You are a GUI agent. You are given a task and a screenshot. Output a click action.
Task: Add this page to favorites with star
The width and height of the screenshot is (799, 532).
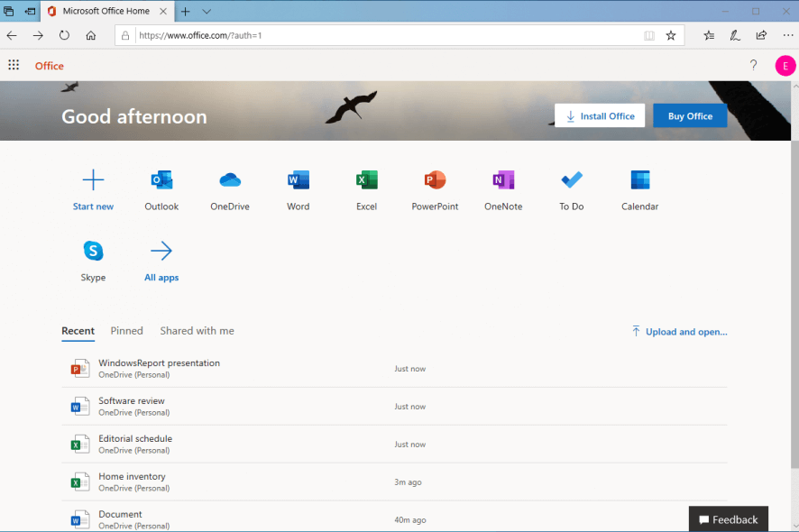tap(671, 35)
